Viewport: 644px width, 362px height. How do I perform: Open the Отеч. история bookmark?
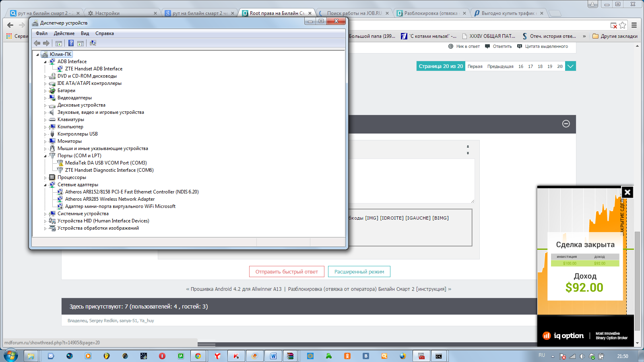coord(549,36)
